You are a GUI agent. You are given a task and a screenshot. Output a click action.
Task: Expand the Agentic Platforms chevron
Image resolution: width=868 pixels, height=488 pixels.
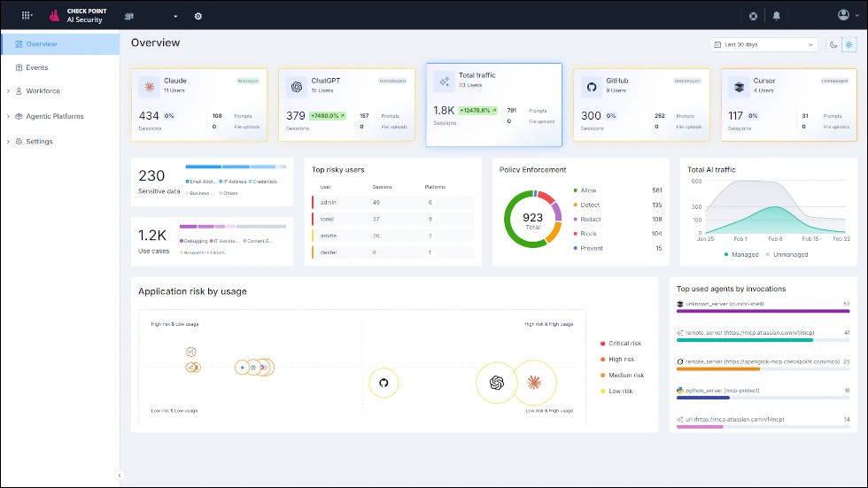coord(8,116)
